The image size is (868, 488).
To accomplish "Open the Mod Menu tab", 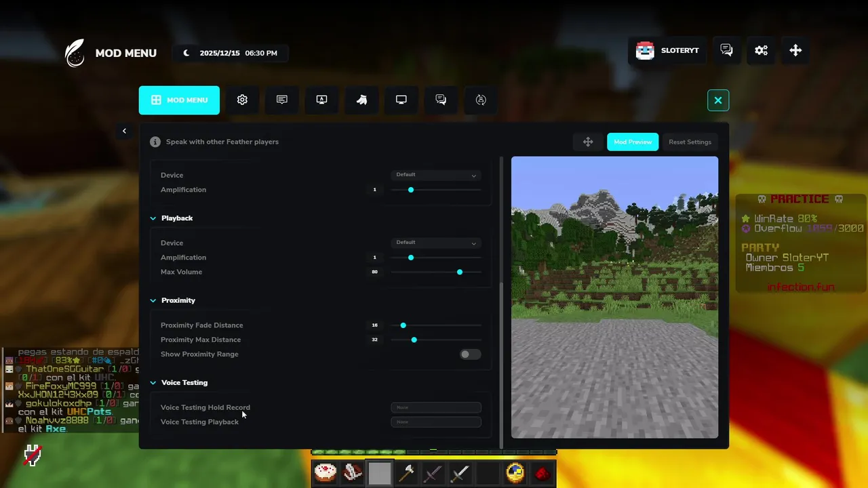I will tap(179, 100).
